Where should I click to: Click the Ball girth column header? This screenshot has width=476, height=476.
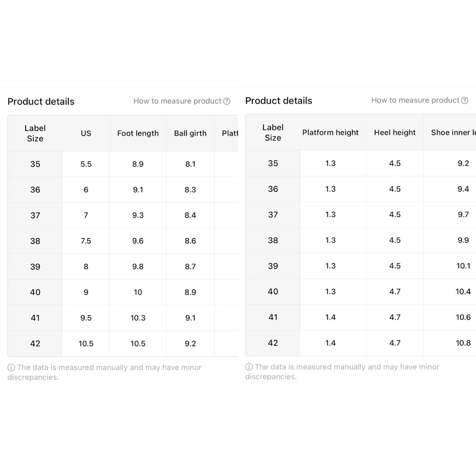[190, 133]
